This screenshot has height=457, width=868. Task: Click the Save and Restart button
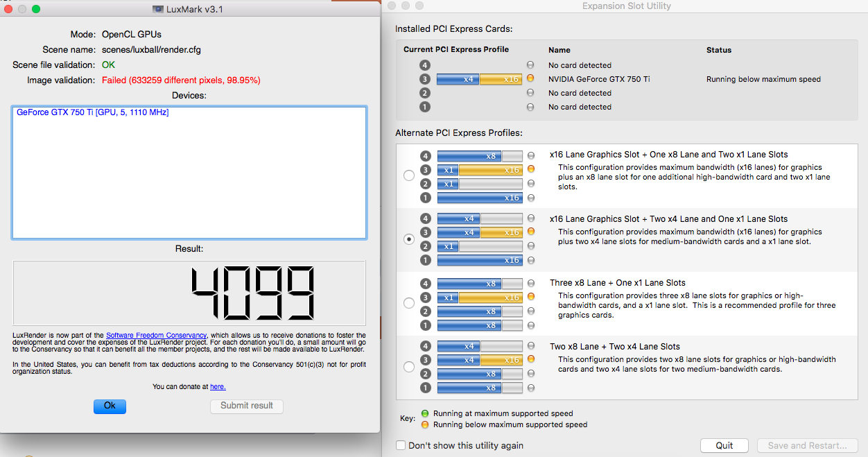808,446
